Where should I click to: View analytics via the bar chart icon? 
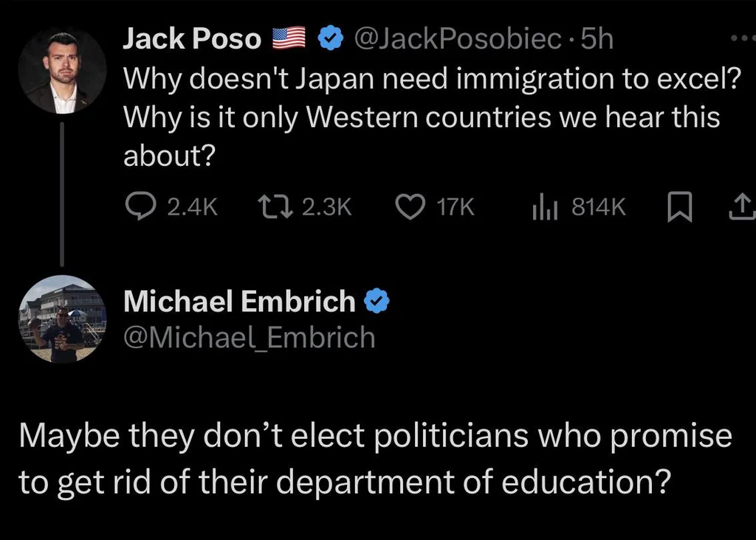pyautogui.click(x=545, y=207)
